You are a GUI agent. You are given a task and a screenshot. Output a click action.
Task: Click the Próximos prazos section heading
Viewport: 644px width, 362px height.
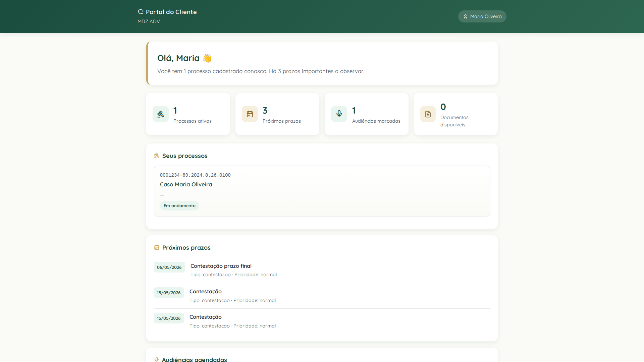[x=186, y=247]
